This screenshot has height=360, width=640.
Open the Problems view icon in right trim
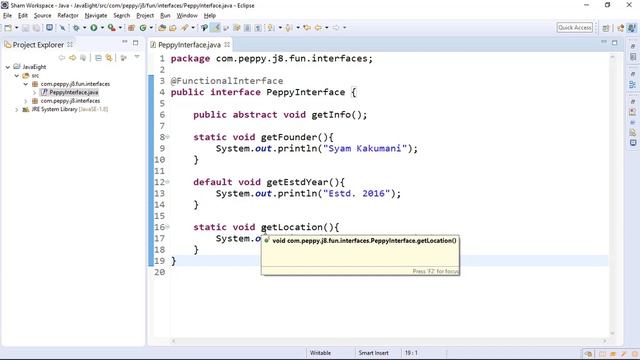[x=633, y=112]
